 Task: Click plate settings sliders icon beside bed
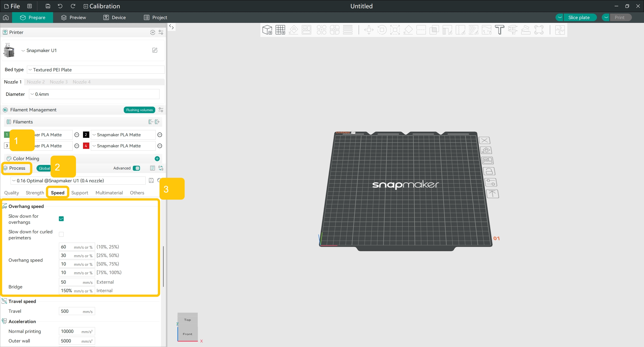(x=491, y=182)
